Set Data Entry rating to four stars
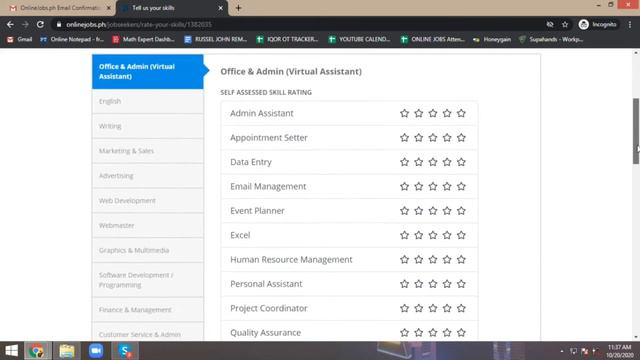The width and height of the screenshot is (640, 360). pyautogui.click(x=447, y=162)
